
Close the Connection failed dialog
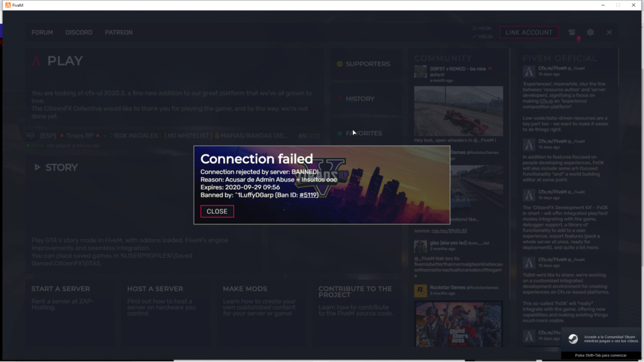point(217,211)
